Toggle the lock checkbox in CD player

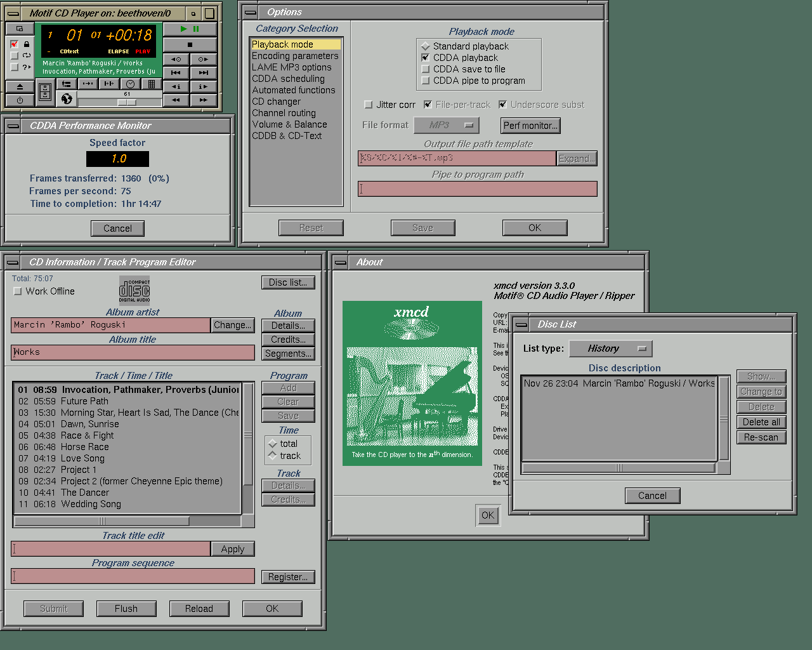15,44
